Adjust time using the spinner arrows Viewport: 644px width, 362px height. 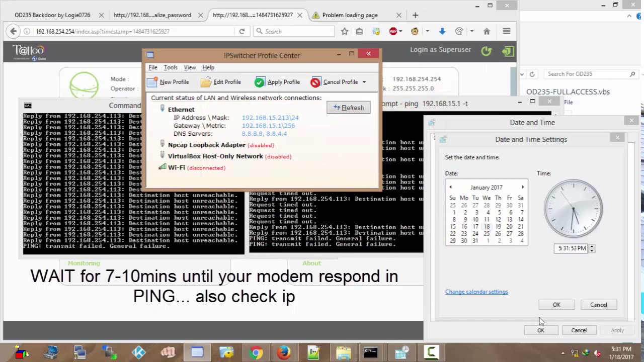(x=592, y=248)
